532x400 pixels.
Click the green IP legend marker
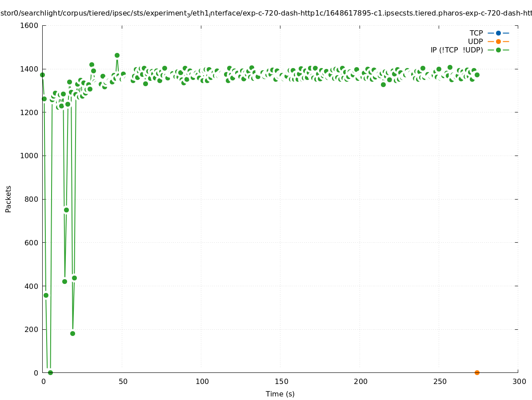click(x=498, y=50)
